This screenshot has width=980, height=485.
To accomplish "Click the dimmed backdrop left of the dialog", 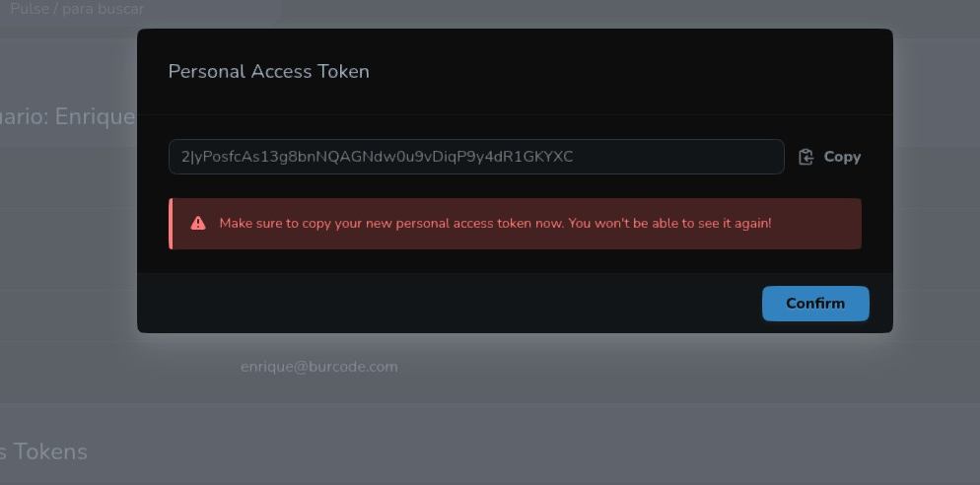I will (x=69, y=246).
